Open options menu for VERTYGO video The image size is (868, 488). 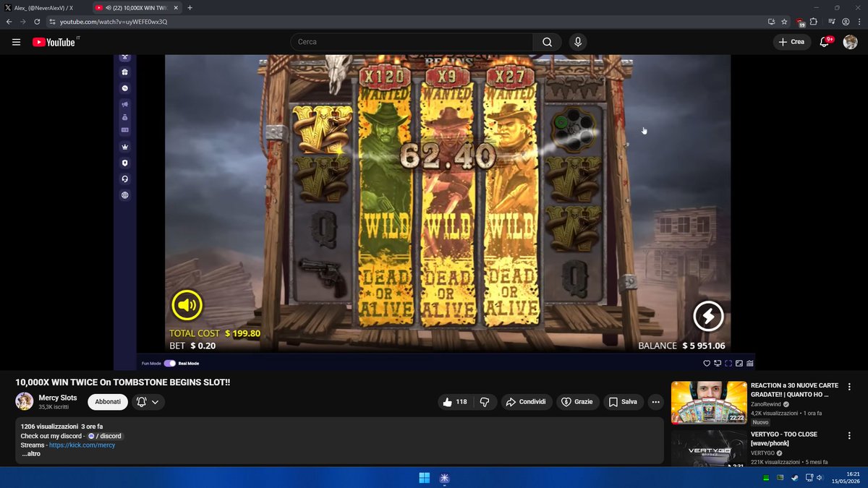[x=849, y=436]
